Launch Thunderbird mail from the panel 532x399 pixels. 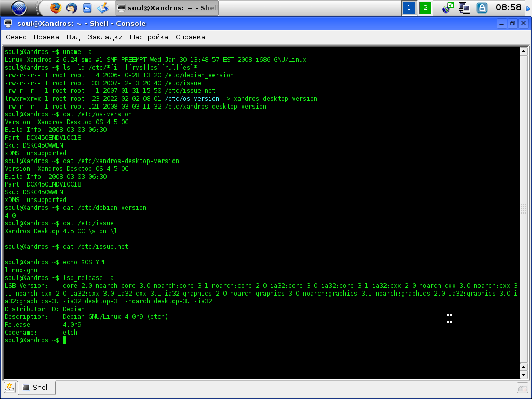coord(72,7)
